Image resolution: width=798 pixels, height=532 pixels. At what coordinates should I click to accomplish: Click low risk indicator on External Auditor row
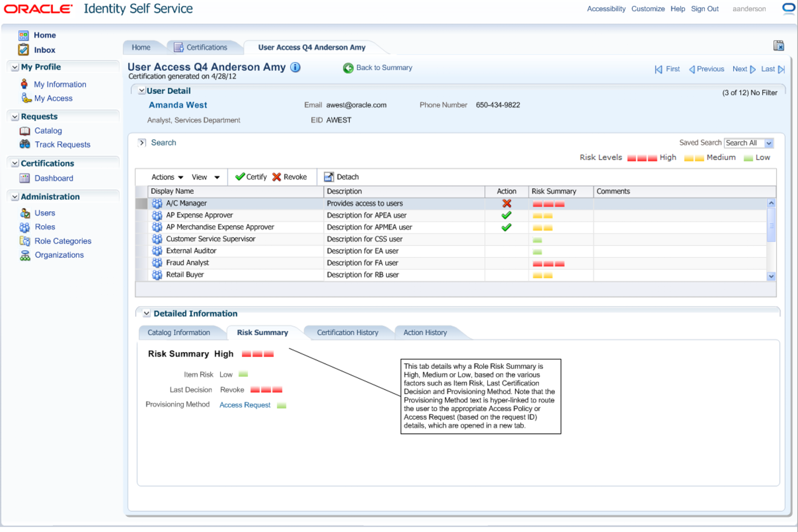(x=537, y=252)
